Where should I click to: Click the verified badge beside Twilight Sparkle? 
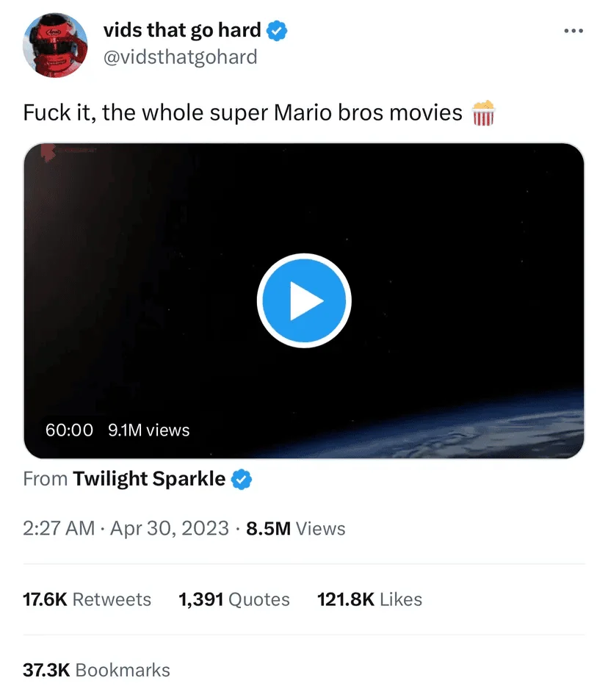tap(240, 478)
